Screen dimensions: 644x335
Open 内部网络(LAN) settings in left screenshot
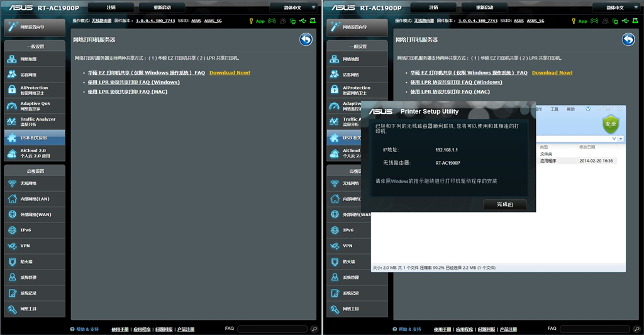click(x=35, y=199)
